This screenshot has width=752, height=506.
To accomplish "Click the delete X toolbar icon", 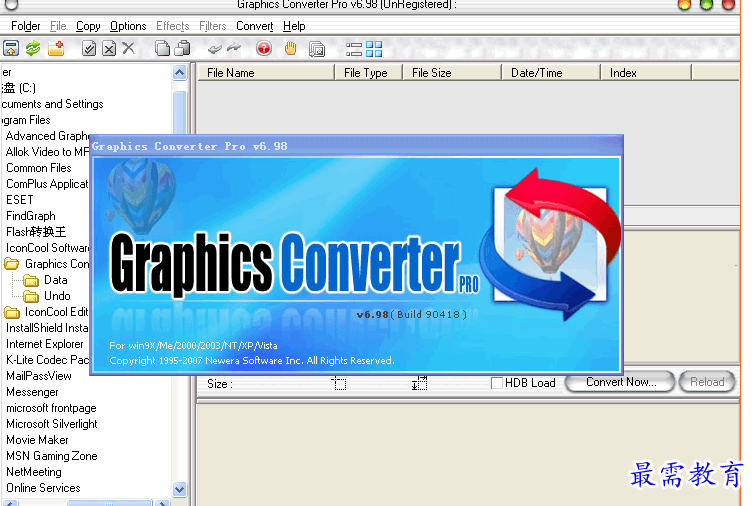I will (129, 48).
